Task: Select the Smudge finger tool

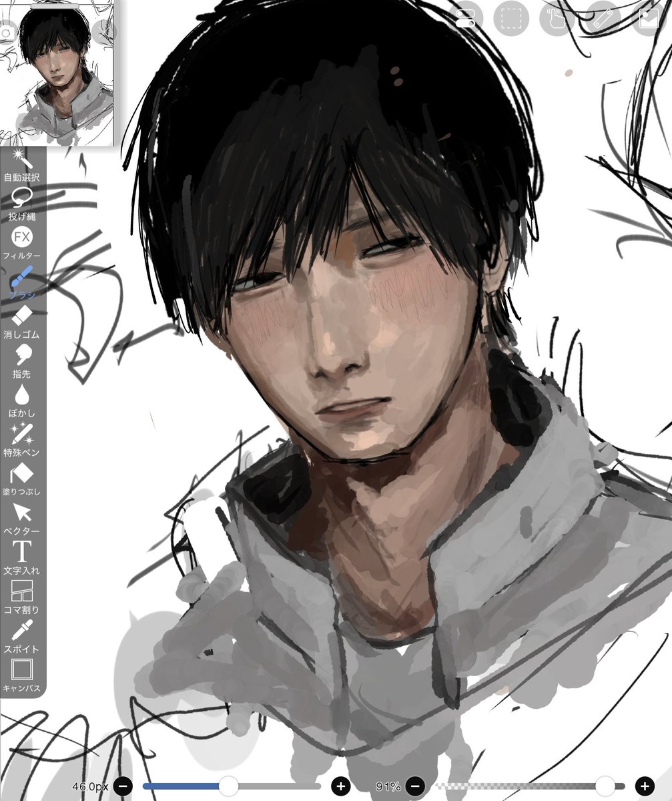Action: coord(22,361)
